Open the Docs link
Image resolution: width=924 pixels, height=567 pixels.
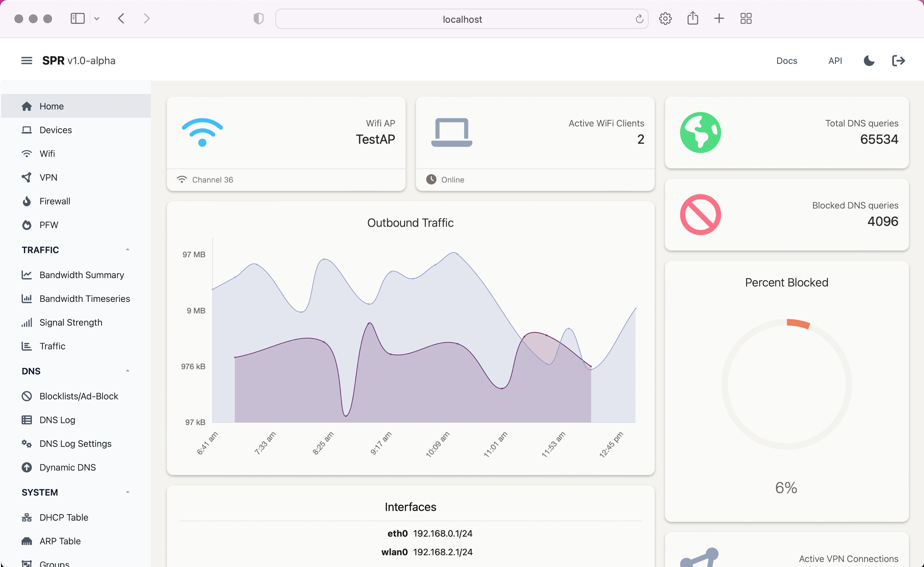coord(786,61)
